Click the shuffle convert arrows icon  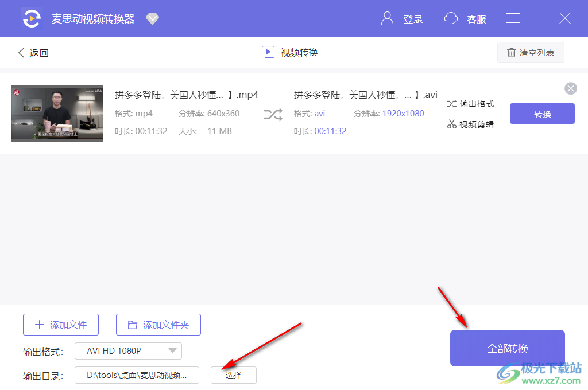pyautogui.click(x=273, y=115)
